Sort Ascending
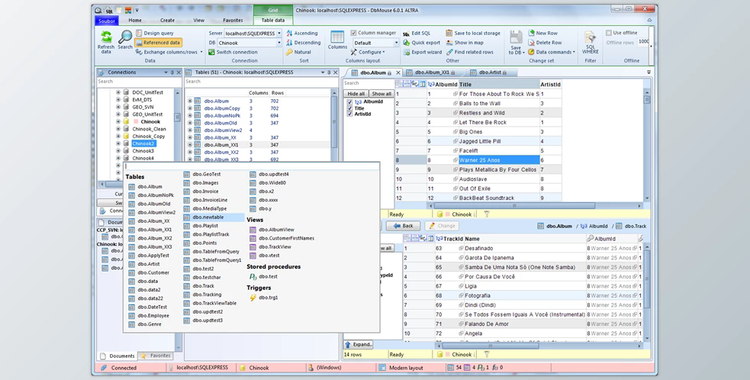The width and height of the screenshot is (750, 380). point(302,33)
